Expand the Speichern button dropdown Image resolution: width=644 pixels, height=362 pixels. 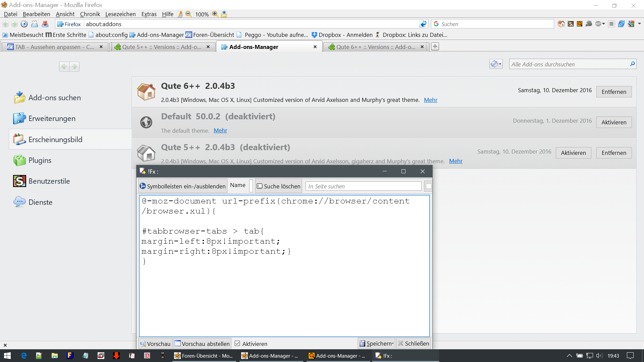392,344
